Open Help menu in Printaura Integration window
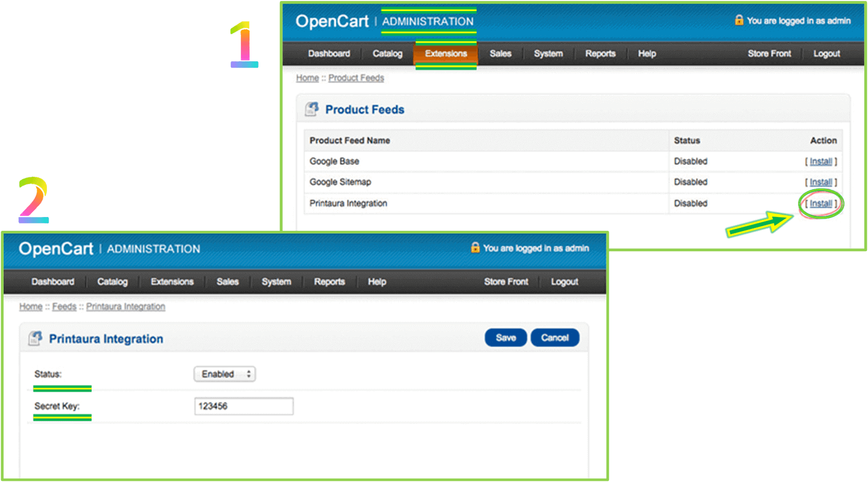 [x=377, y=282]
